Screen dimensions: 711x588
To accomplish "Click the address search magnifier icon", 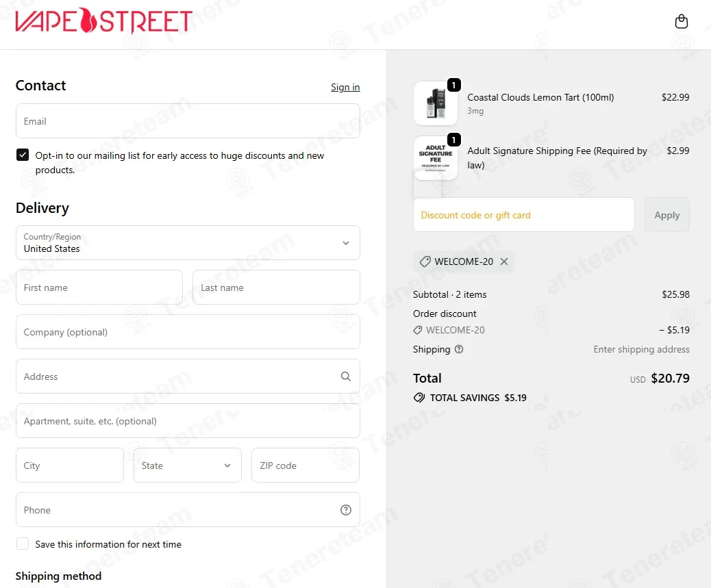I will (x=345, y=376).
